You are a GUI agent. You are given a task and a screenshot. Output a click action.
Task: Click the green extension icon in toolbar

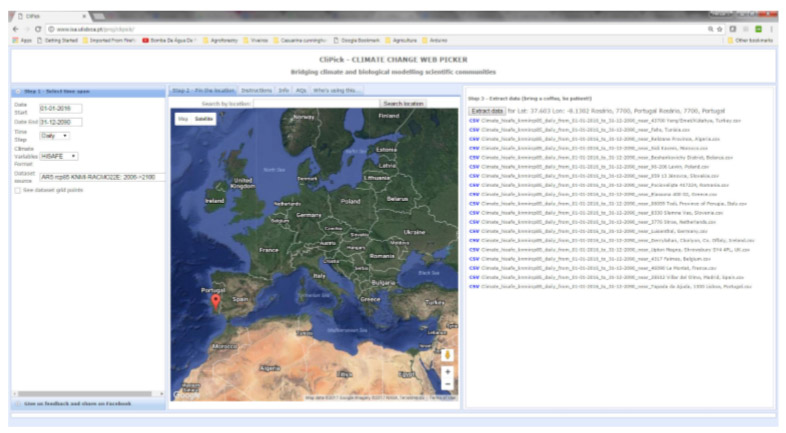[x=758, y=29]
